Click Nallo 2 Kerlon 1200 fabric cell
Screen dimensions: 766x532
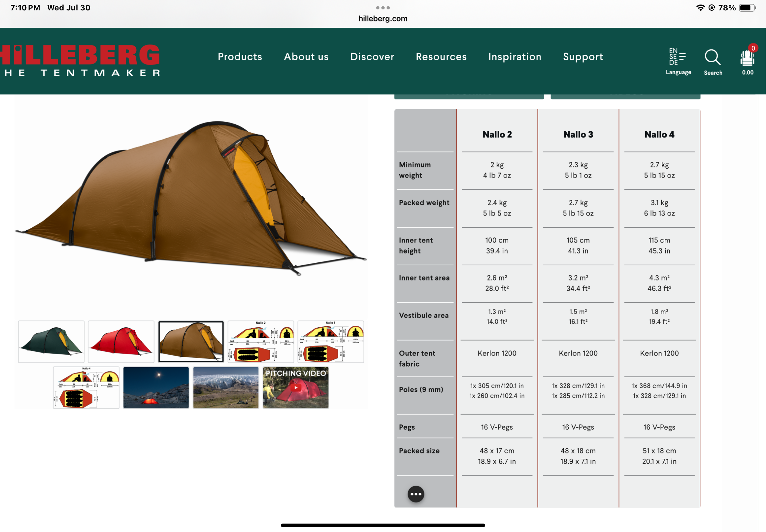tap(497, 353)
